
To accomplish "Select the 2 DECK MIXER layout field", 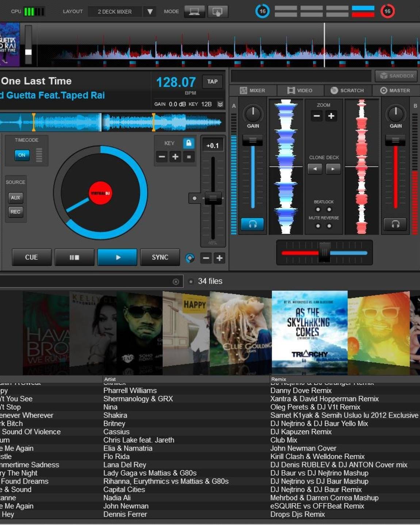I will [116, 12].
